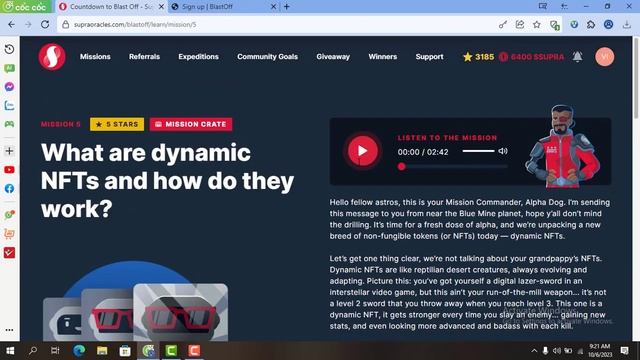Screen dimensions: 640x360
Task: Open Community Goals page
Action: click(267, 57)
